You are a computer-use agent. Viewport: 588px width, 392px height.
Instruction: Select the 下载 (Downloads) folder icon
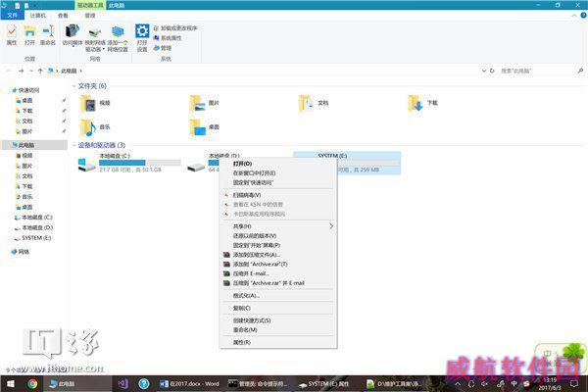pyautogui.click(x=416, y=104)
